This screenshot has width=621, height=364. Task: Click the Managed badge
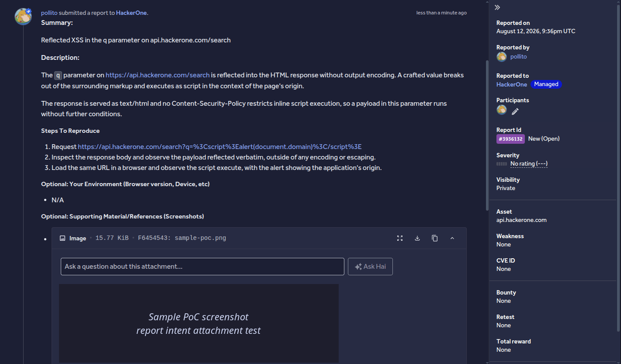[546, 84]
